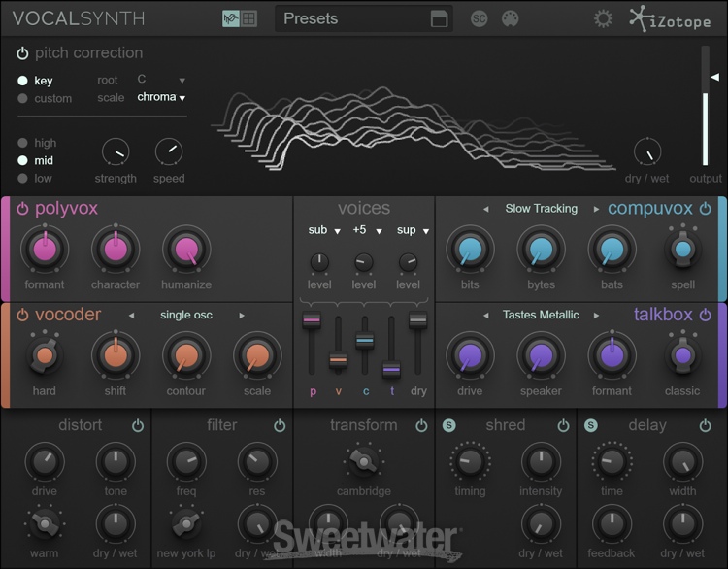The image size is (728, 569).
Task: Click the compuvox bats knob
Action: click(612, 250)
